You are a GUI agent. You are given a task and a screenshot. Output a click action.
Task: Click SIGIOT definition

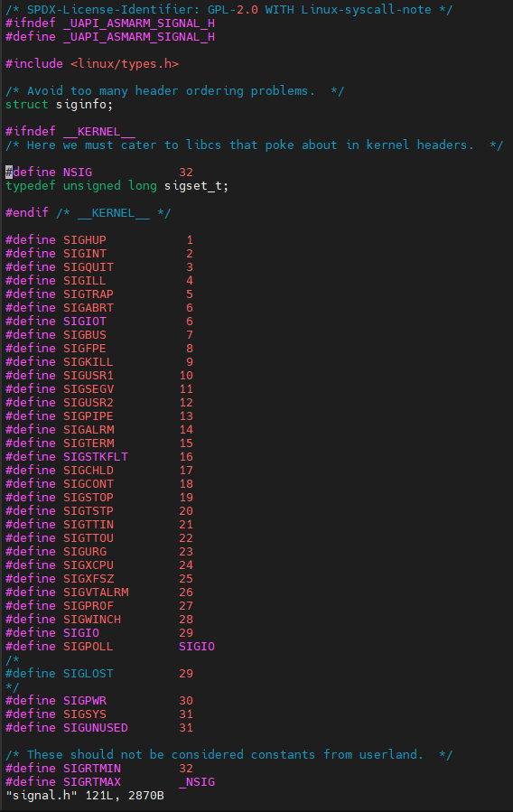click(x=99, y=321)
